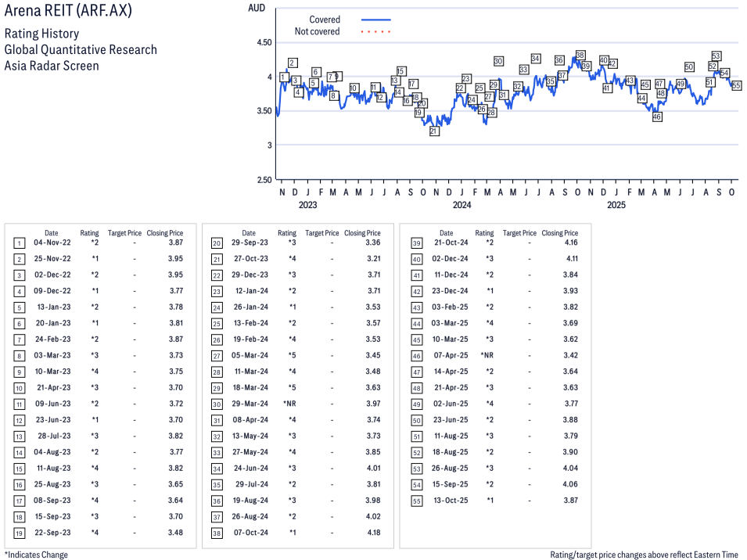Click the blue Covered legend line
Screen dimensions: 747x560
pos(375,20)
